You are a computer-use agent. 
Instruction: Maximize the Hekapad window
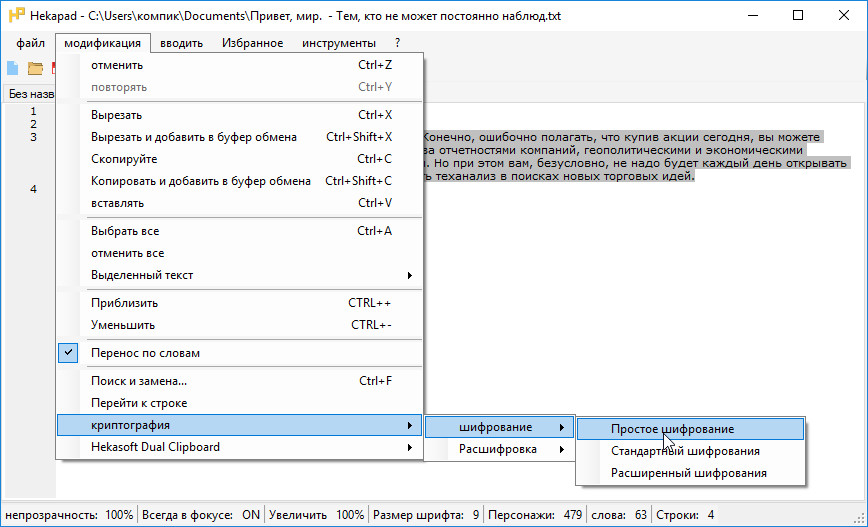[798, 16]
